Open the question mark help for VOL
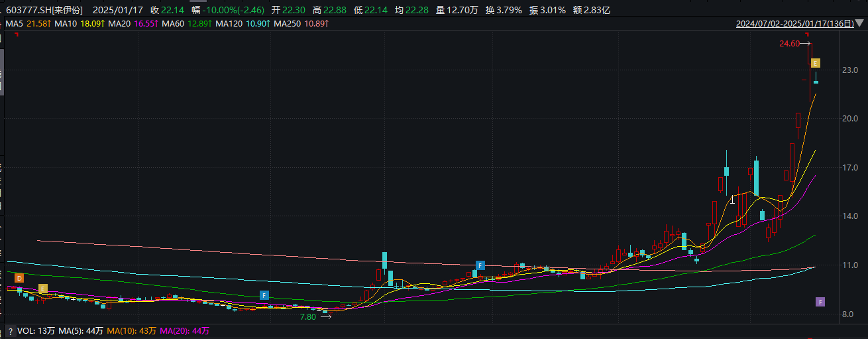868x339 pixels. point(11,331)
